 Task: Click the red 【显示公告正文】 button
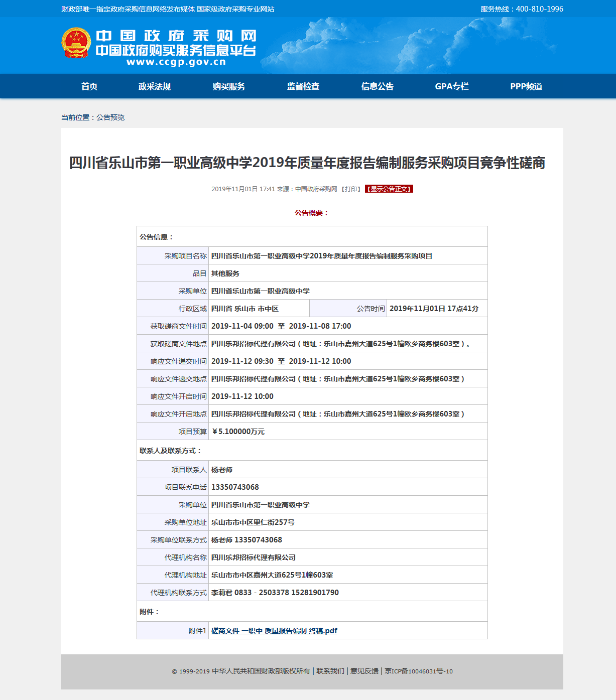(389, 189)
